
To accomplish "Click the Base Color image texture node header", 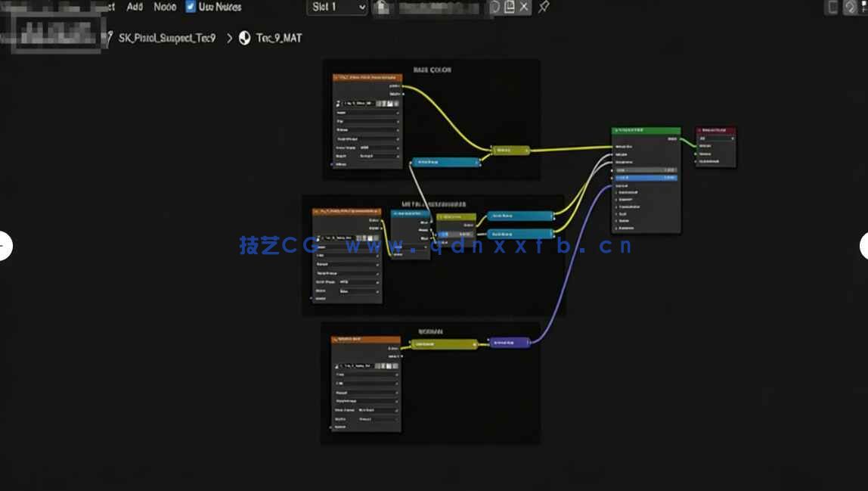I will point(367,77).
